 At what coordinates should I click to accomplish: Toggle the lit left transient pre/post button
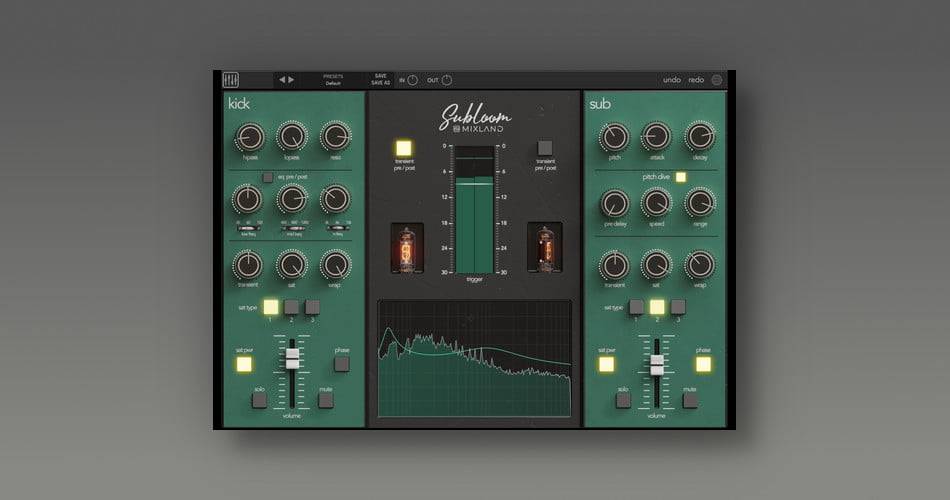coord(404,148)
